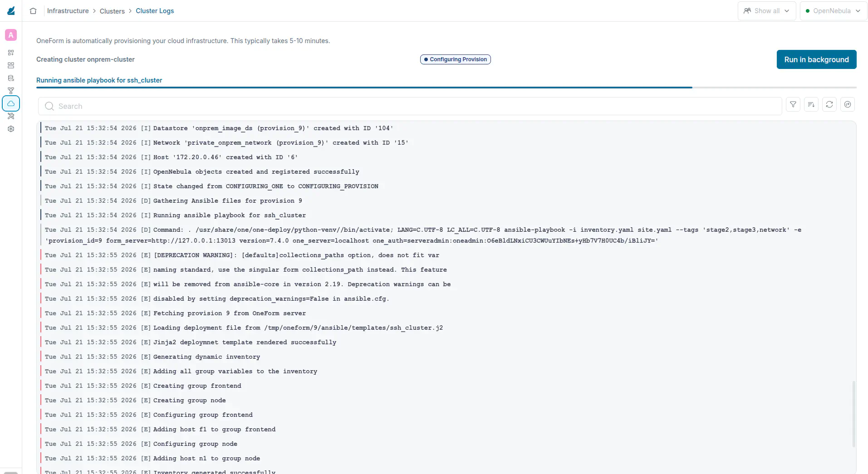
Task: Open the storage database sidebar icon
Action: pyautogui.click(x=11, y=78)
